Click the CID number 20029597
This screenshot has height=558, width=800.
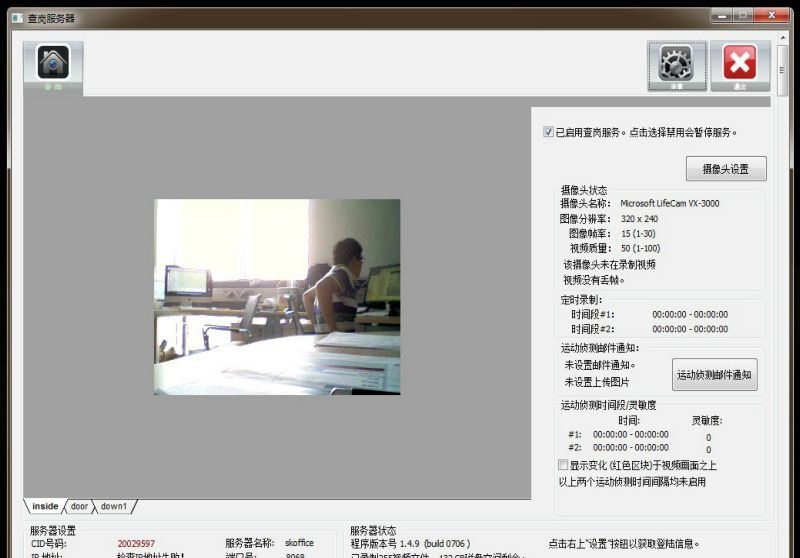pyautogui.click(x=136, y=543)
